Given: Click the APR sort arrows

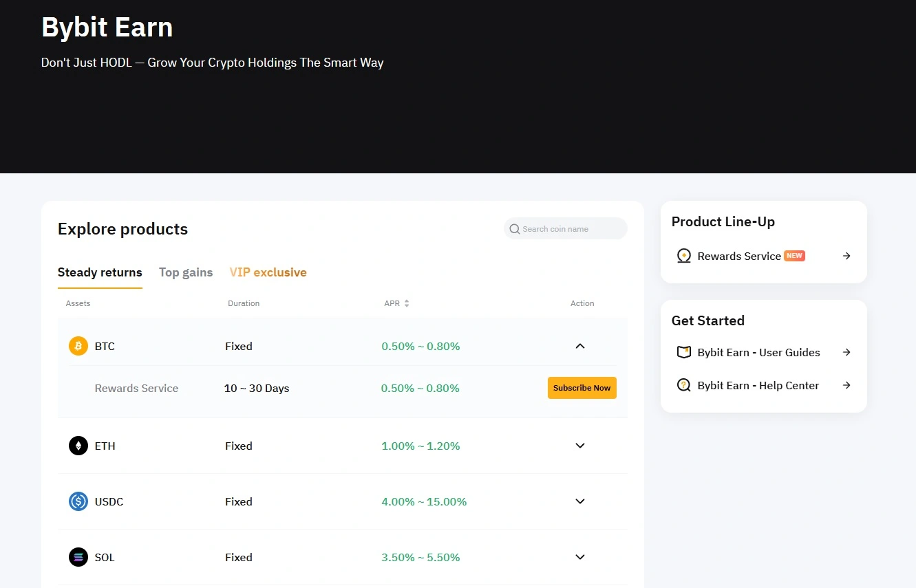Looking at the screenshot, I should tap(405, 303).
